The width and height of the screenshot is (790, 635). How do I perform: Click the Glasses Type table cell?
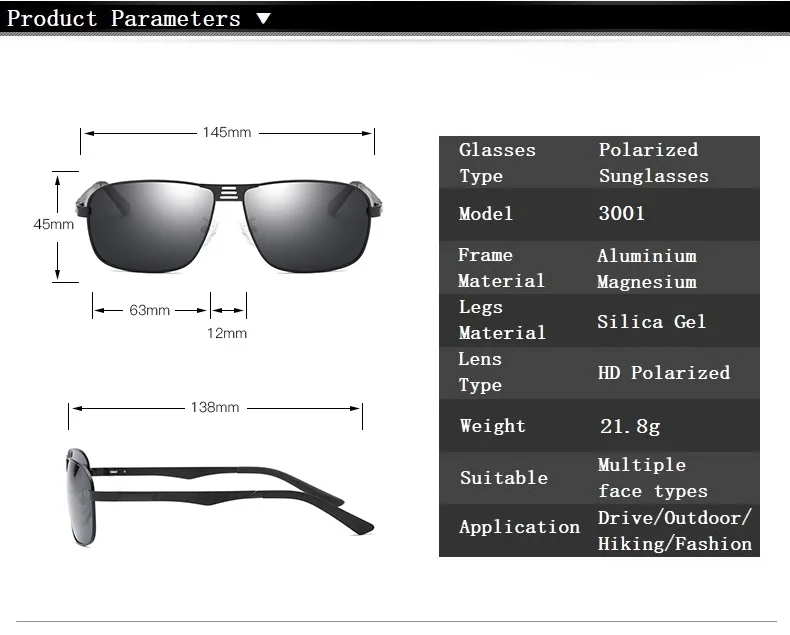click(x=497, y=163)
